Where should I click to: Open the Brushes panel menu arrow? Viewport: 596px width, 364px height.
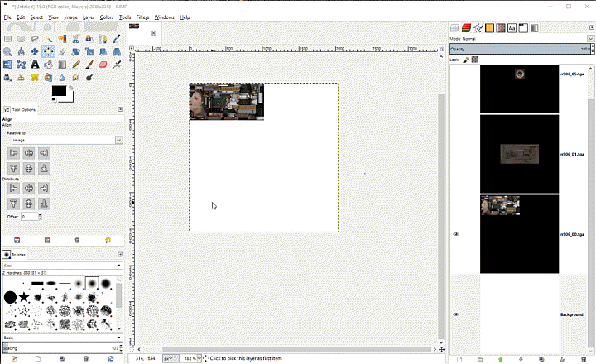point(120,255)
